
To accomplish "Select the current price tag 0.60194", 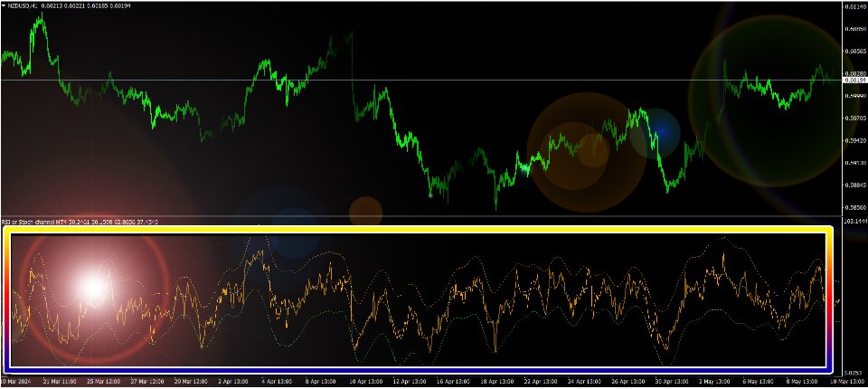I will coord(854,81).
